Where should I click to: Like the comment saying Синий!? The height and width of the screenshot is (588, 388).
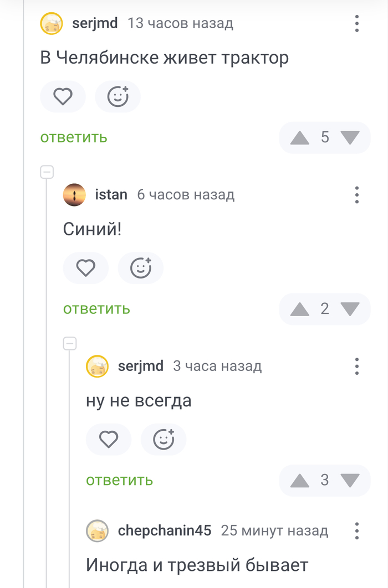(x=85, y=267)
